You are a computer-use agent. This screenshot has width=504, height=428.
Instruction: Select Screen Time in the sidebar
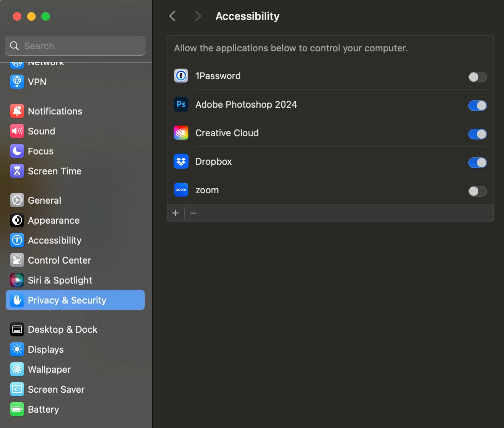[75, 171]
